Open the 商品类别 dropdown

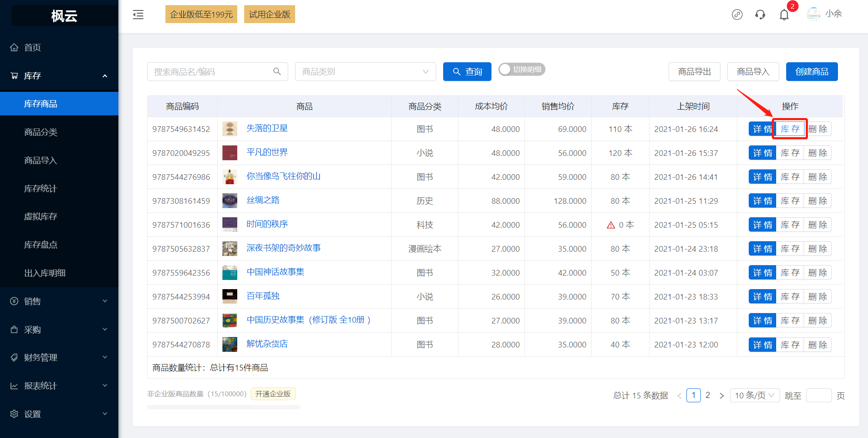point(365,72)
